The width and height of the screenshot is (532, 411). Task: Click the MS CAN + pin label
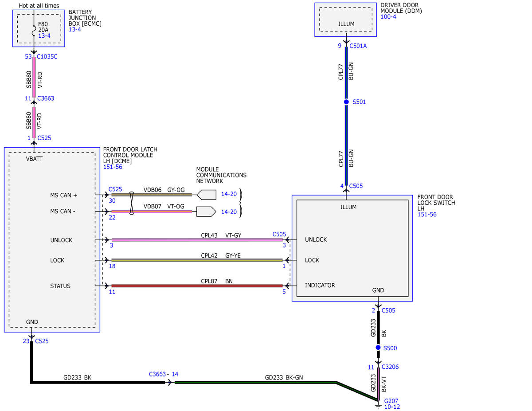(64, 195)
